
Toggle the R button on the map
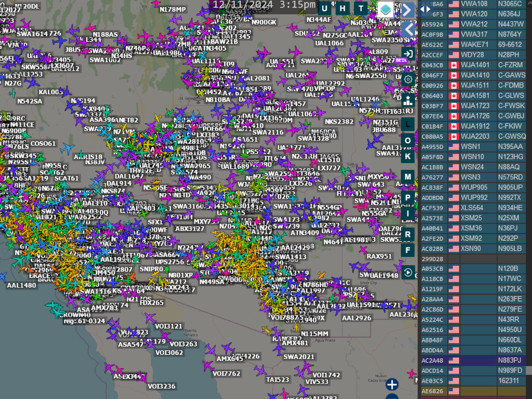[408, 234]
